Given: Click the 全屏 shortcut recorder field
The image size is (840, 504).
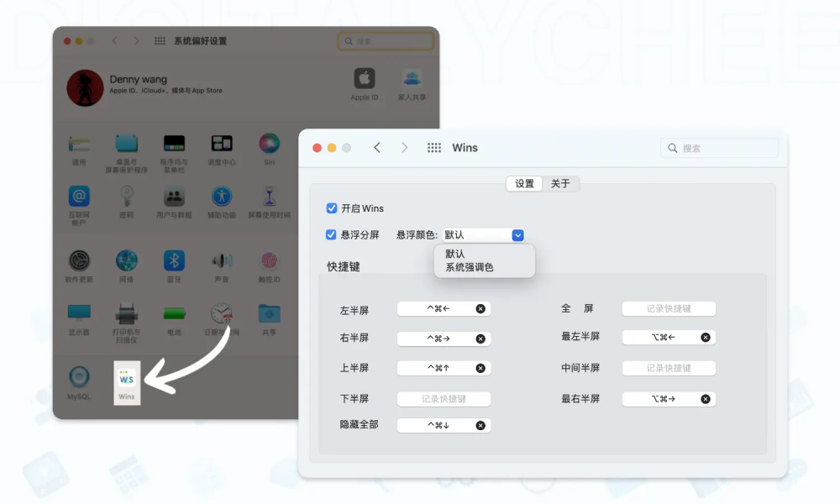Looking at the screenshot, I should [669, 309].
